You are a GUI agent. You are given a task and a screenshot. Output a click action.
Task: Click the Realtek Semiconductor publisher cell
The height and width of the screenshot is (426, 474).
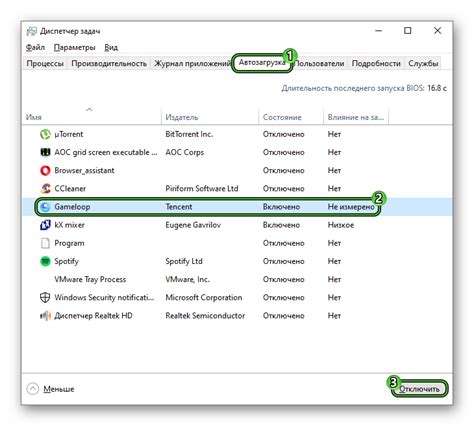point(205,316)
